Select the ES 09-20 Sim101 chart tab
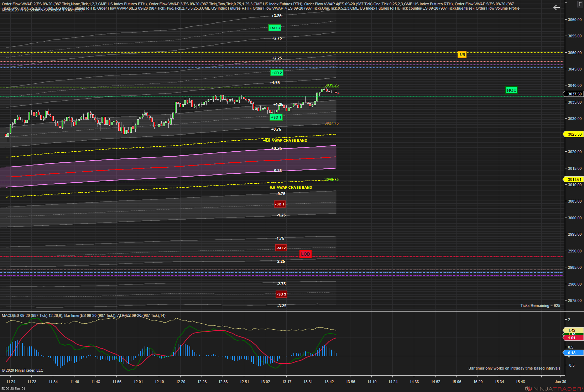Image resolution: width=584 pixels, height=392 pixels. pos(13,388)
